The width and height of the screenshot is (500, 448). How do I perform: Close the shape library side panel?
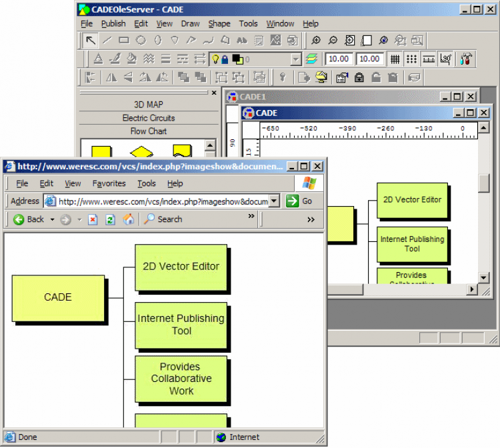click(x=214, y=93)
